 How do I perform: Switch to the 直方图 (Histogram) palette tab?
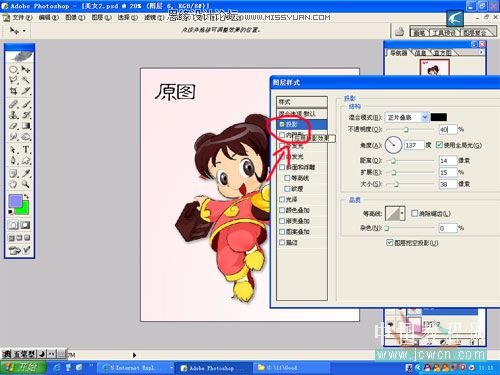444,53
